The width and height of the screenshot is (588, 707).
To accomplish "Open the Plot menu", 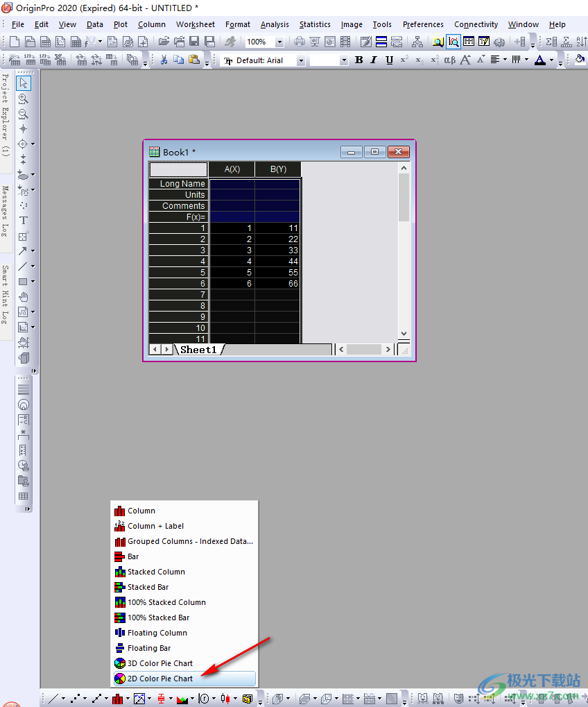I will click(120, 24).
